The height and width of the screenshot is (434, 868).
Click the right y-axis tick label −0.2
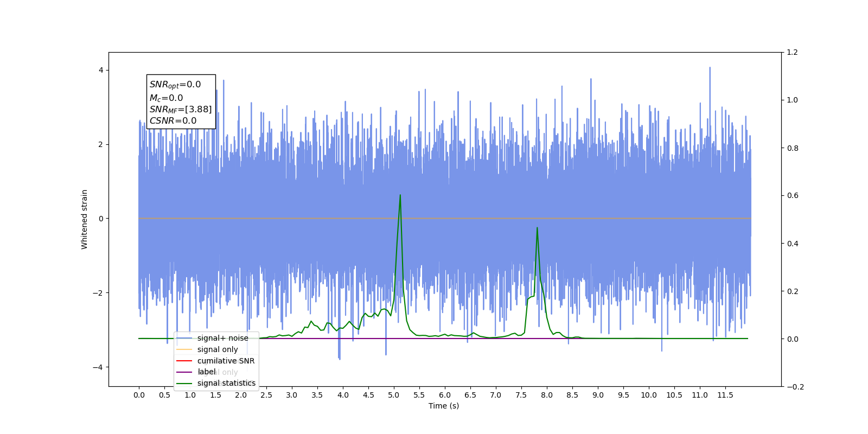click(795, 387)
